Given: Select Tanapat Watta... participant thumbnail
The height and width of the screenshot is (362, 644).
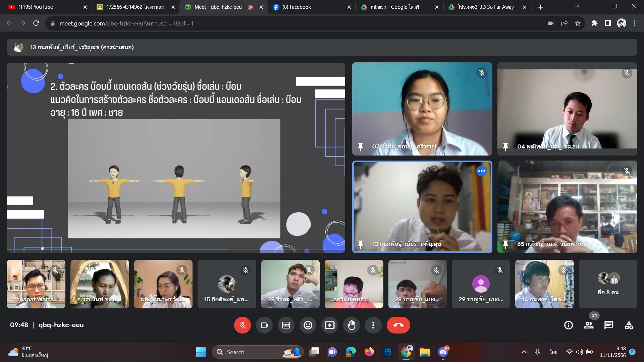Looking at the screenshot, I should (36, 284).
